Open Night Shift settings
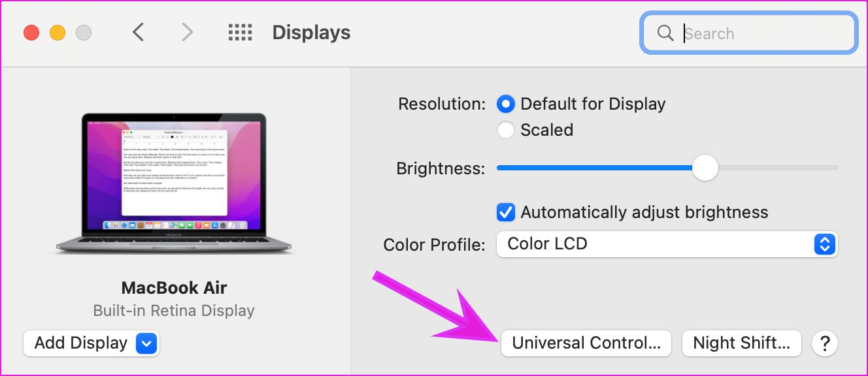 [741, 343]
